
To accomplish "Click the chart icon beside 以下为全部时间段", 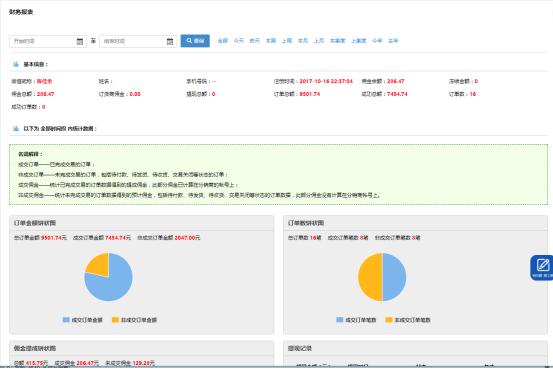I will (16, 128).
